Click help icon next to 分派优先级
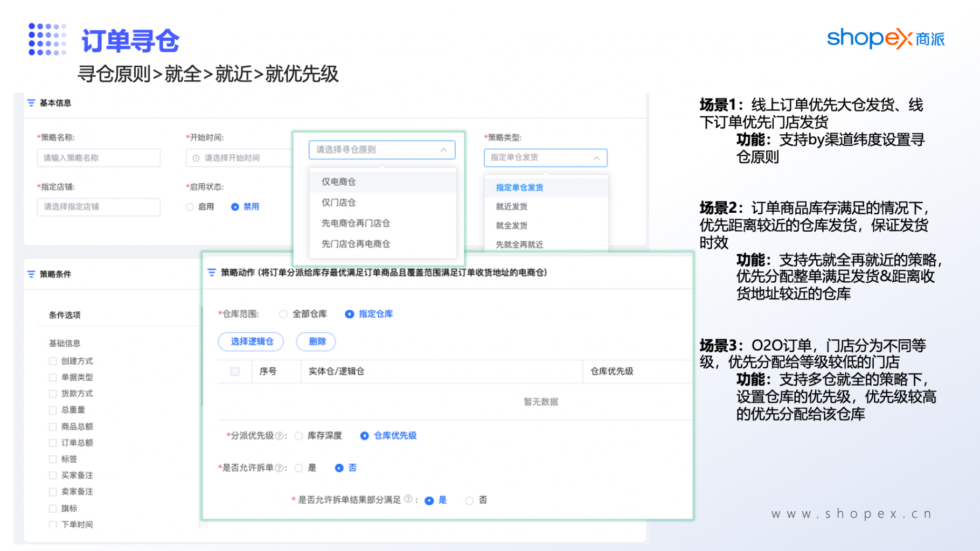 [279, 436]
